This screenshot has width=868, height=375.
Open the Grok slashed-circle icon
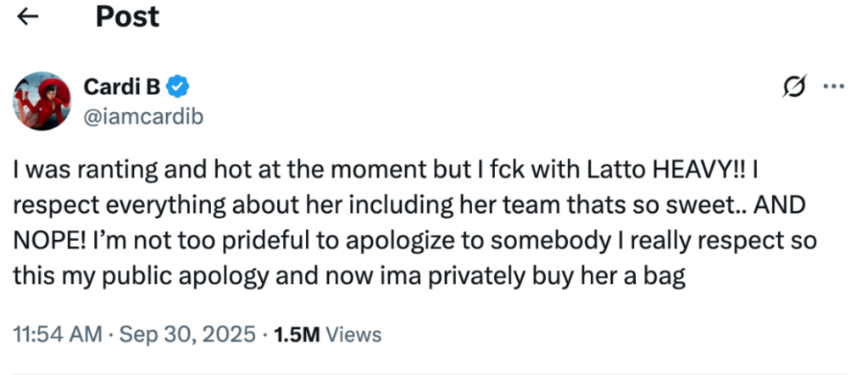pos(794,88)
